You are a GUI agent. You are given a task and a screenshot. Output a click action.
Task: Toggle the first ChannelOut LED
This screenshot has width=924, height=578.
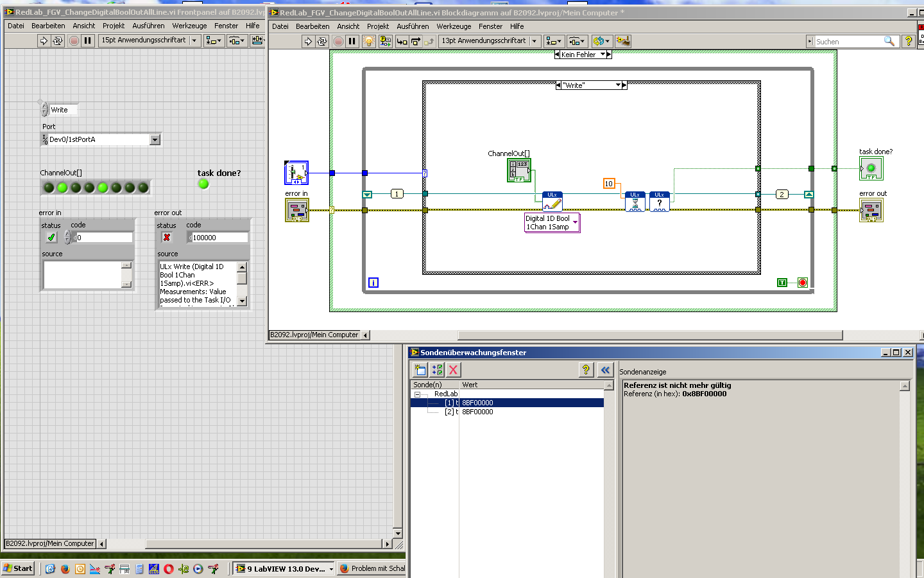[x=49, y=188]
